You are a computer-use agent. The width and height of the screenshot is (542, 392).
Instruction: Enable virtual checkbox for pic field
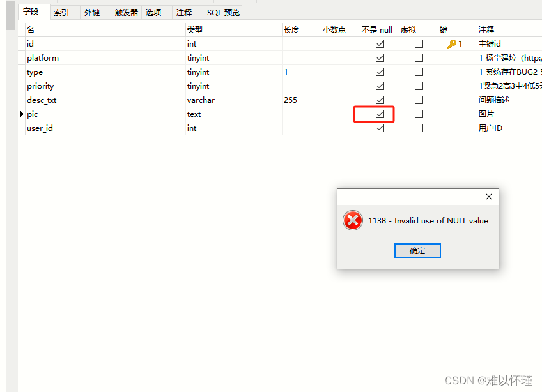point(419,114)
